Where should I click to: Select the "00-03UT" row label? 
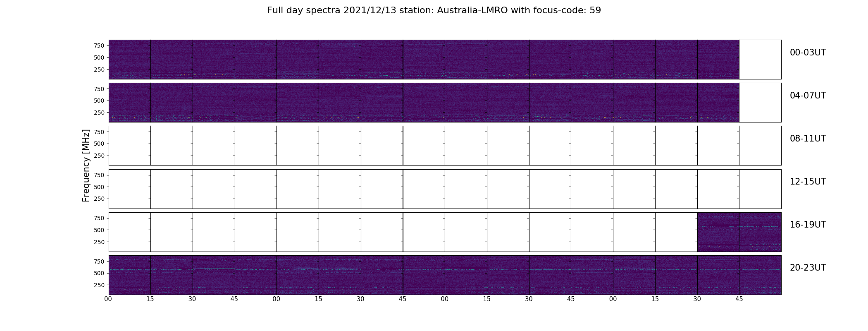[808, 53]
